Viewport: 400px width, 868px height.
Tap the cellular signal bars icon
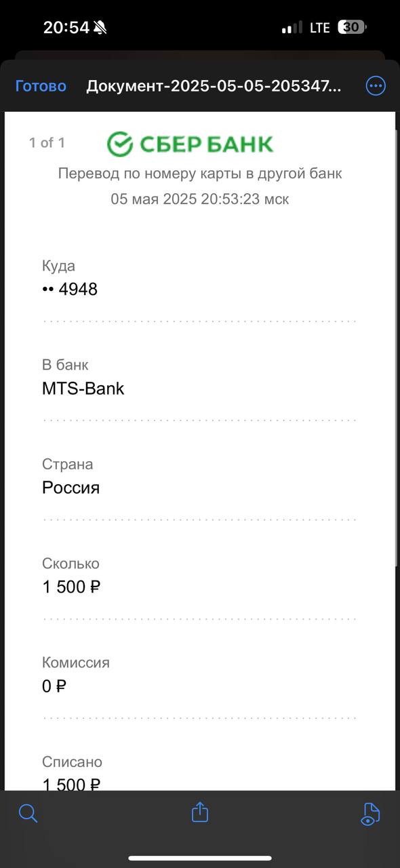point(292,28)
